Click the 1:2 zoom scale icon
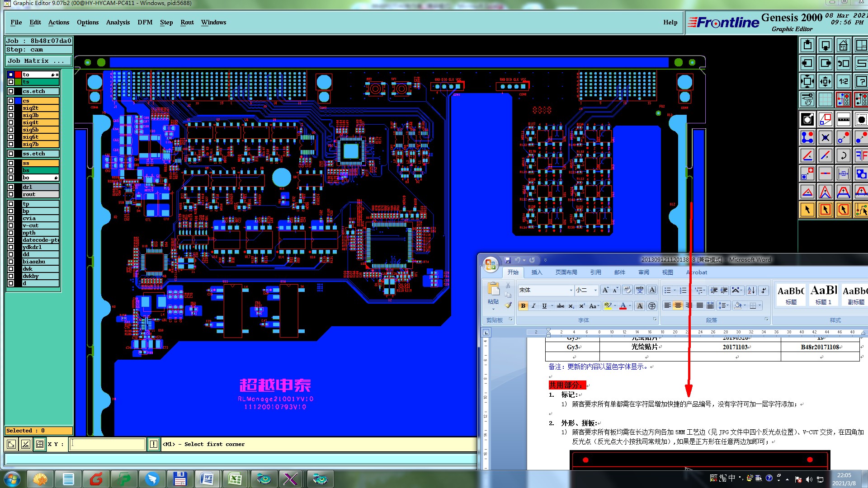This screenshot has width=868, height=488. pyautogui.click(x=843, y=81)
